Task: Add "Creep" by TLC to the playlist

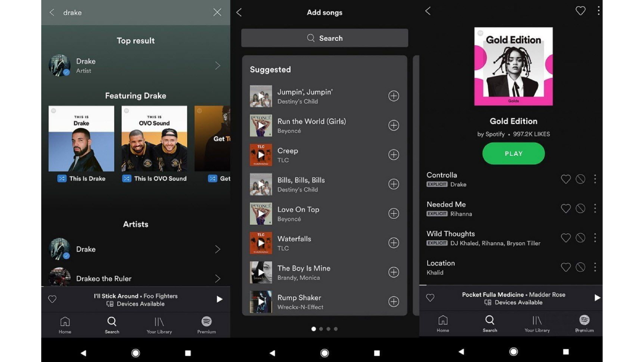Action: point(394,154)
